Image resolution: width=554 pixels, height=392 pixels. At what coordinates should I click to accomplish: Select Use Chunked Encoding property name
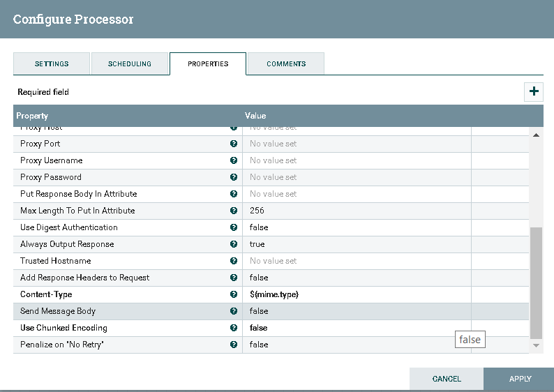tap(63, 328)
